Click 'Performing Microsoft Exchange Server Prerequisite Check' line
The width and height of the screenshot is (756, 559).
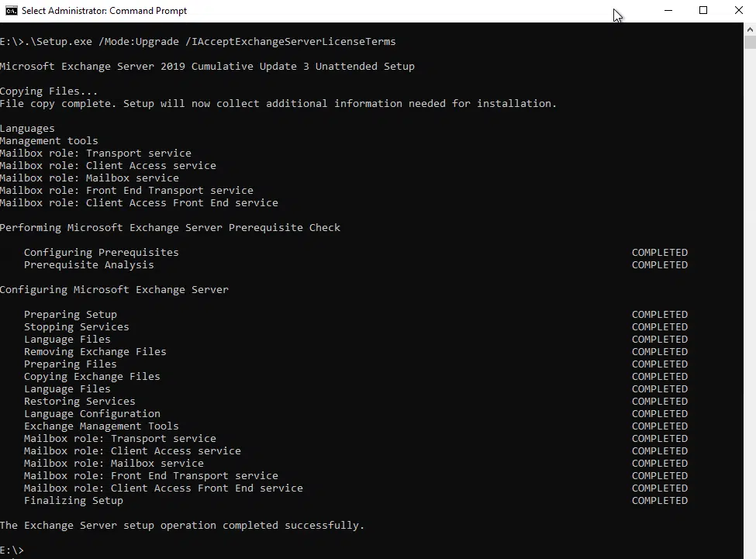(x=170, y=227)
